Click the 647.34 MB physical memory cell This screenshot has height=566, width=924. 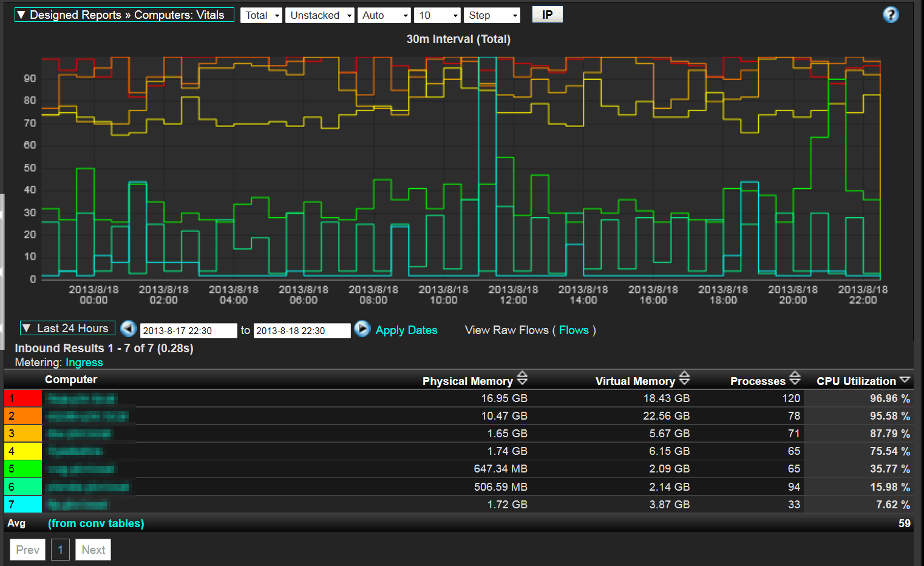500,469
